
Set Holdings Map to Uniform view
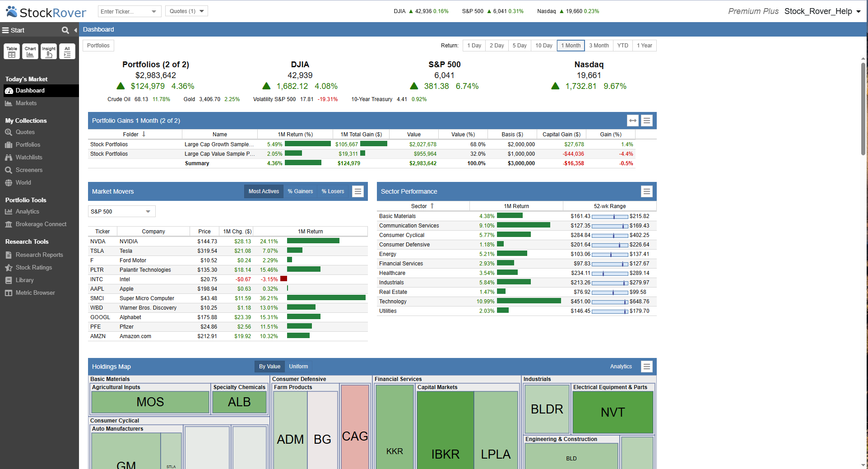pos(298,366)
